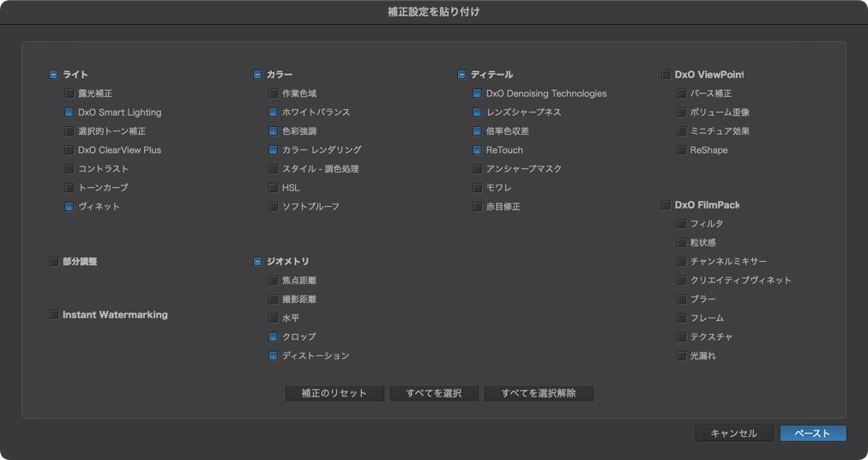
Task: Enable the コントラスト checkbox
Action: [x=69, y=169]
